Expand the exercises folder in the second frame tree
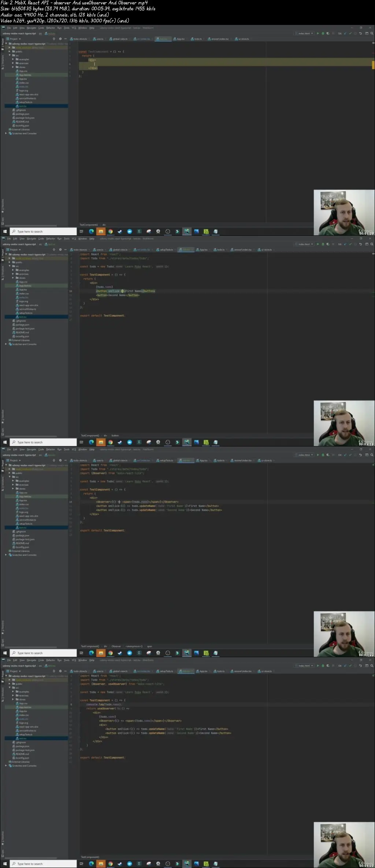Image resolution: width=375 pixels, height=868 pixels. [13, 274]
